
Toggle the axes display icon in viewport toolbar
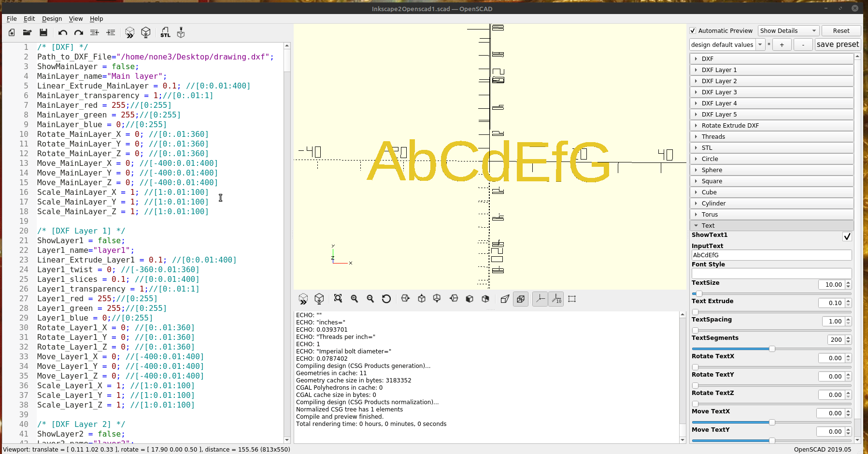tap(540, 299)
